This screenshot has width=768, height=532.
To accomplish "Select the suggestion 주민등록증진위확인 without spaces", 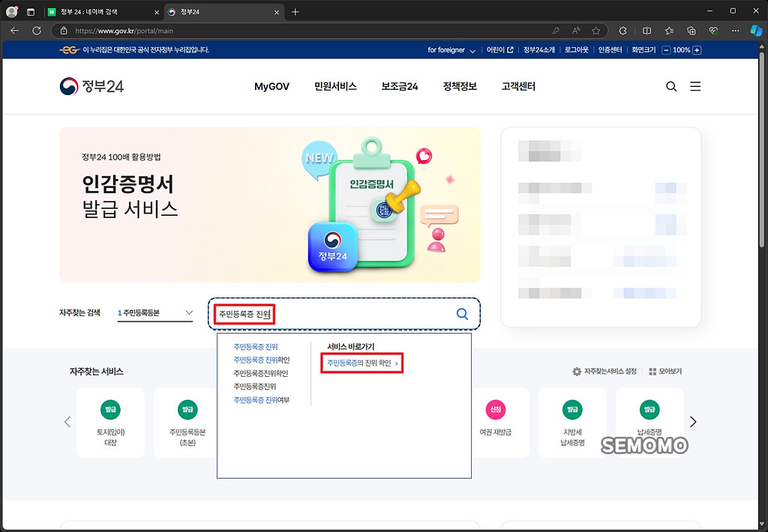I will [260, 373].
